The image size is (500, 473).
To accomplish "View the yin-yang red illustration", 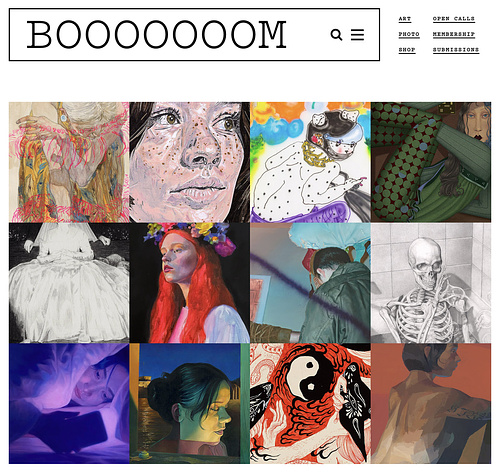I will pos(310,404).
